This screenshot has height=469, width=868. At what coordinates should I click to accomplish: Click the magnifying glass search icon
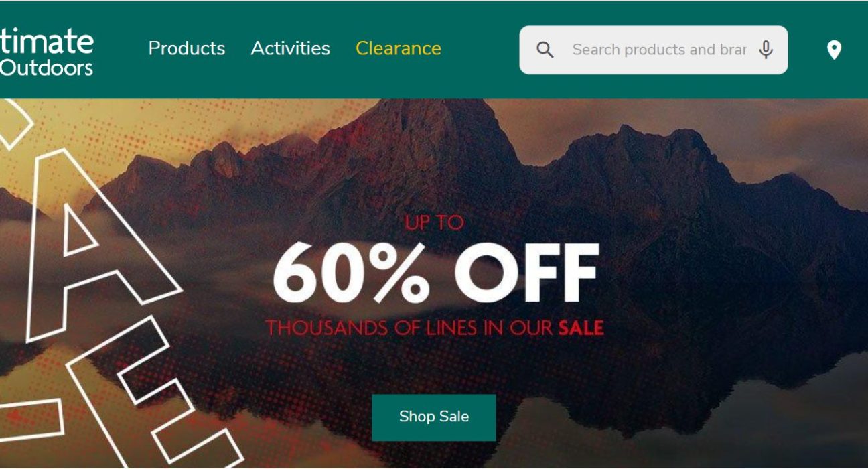pos(545,50)
